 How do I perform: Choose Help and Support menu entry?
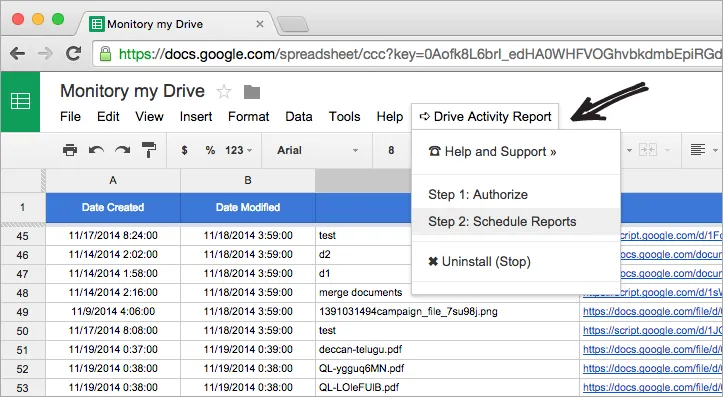tap(516, 152)
